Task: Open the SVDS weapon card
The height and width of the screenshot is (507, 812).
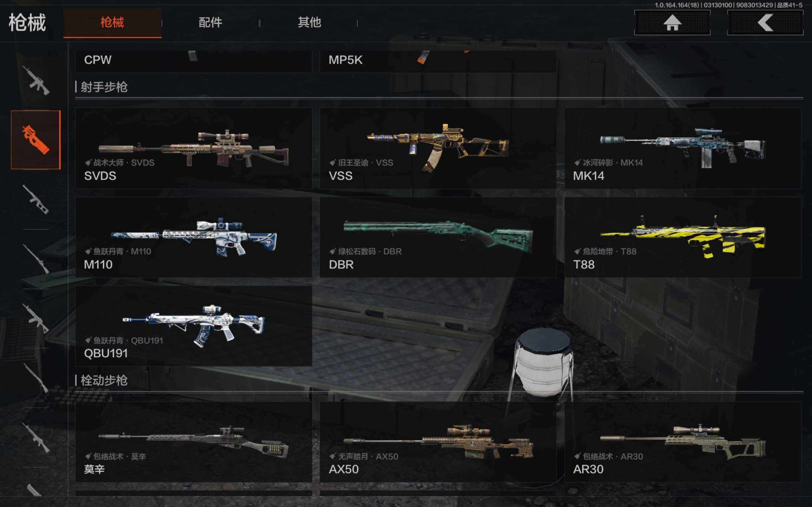Action: pos(193,148)
